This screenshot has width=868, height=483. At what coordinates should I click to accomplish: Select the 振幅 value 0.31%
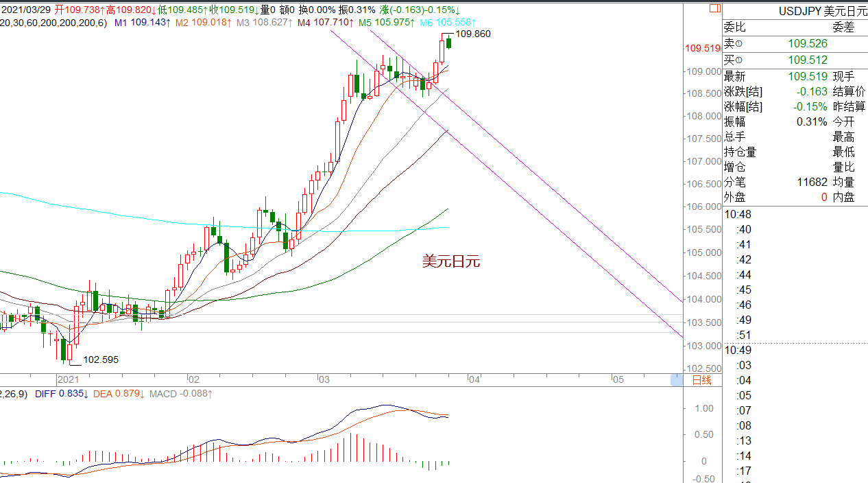(812, 121)
